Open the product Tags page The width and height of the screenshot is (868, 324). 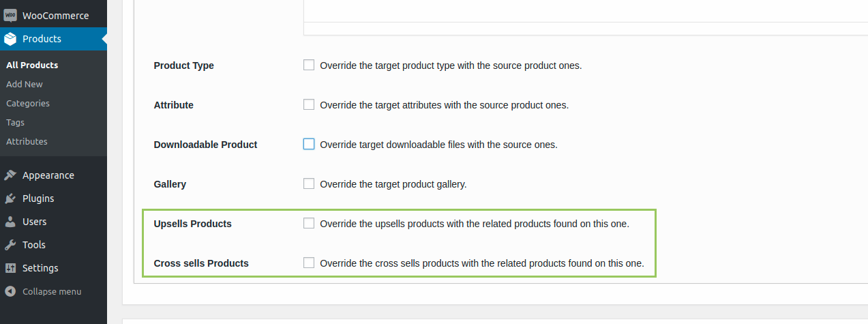coord(15,123)
